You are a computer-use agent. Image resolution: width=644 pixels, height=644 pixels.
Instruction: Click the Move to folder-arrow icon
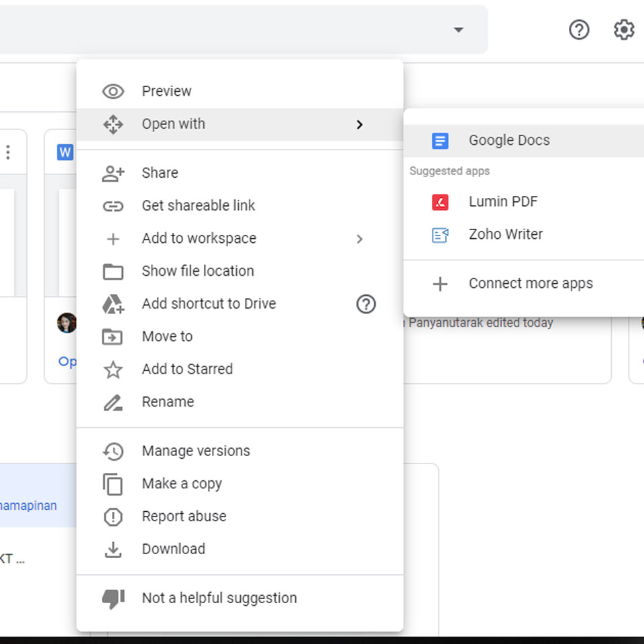point(113,337)
